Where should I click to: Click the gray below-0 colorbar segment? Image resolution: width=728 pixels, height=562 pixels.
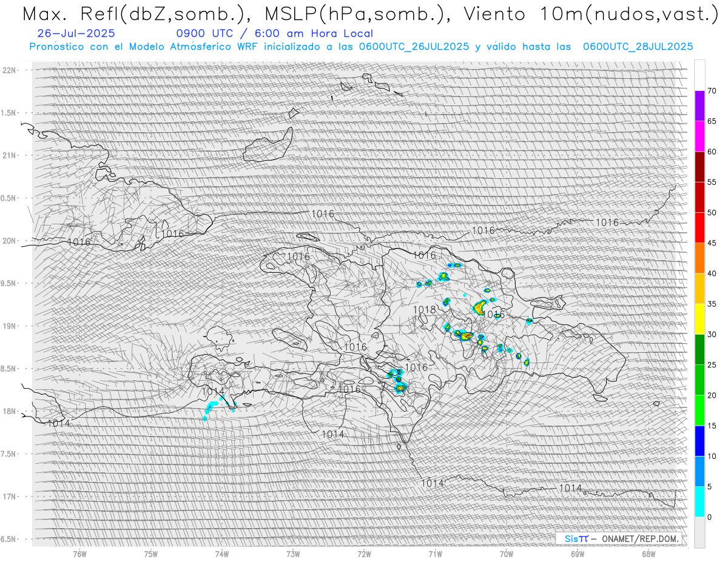[699, 532]
